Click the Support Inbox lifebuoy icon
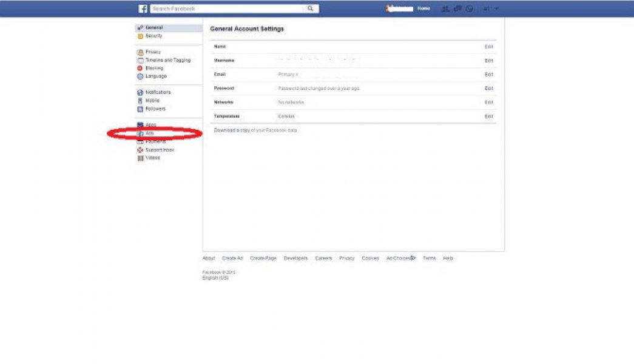The height and width of the screenshot is (364, 634). pyautogui.click(x=140, y=150)
